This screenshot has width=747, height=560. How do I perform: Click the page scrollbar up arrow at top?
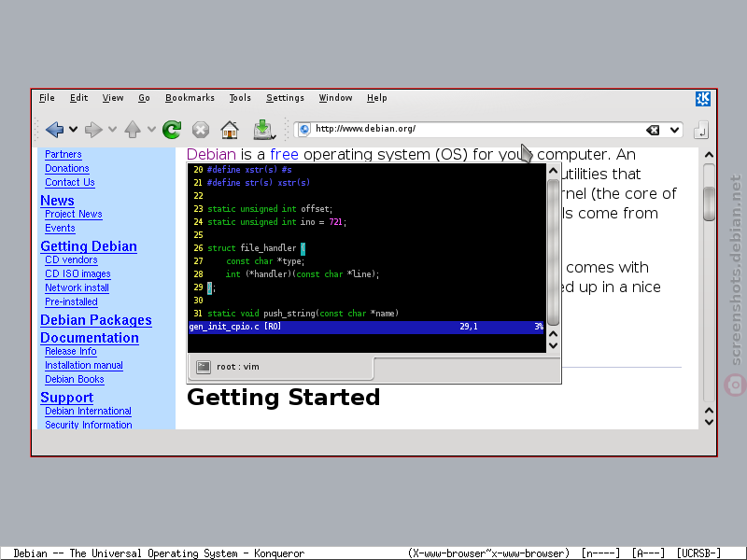tap(709, 155)
